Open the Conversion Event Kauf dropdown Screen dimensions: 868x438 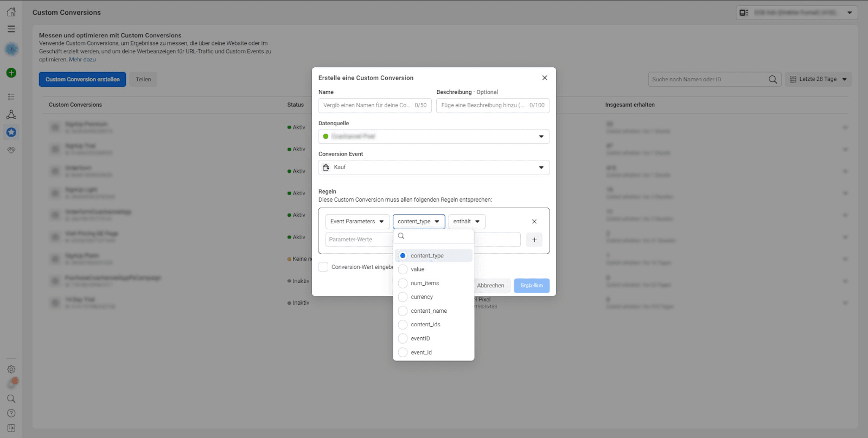433,168
